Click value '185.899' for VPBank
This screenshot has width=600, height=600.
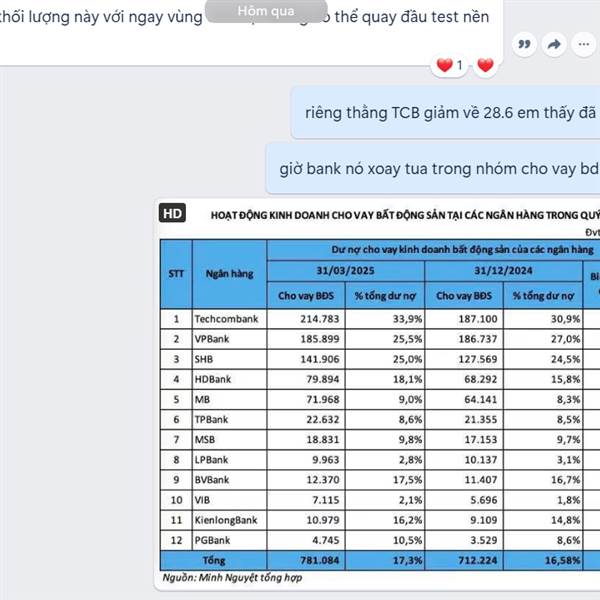coord(320,339)
